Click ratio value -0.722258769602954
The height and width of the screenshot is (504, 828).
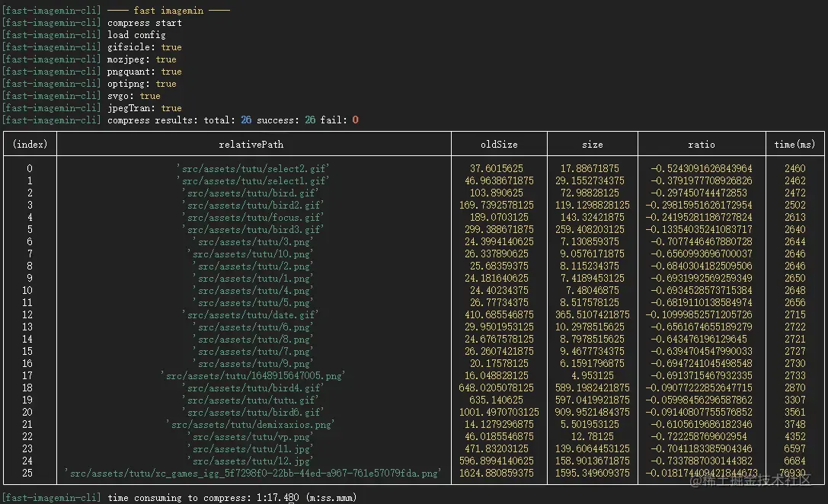click(699, 436)
